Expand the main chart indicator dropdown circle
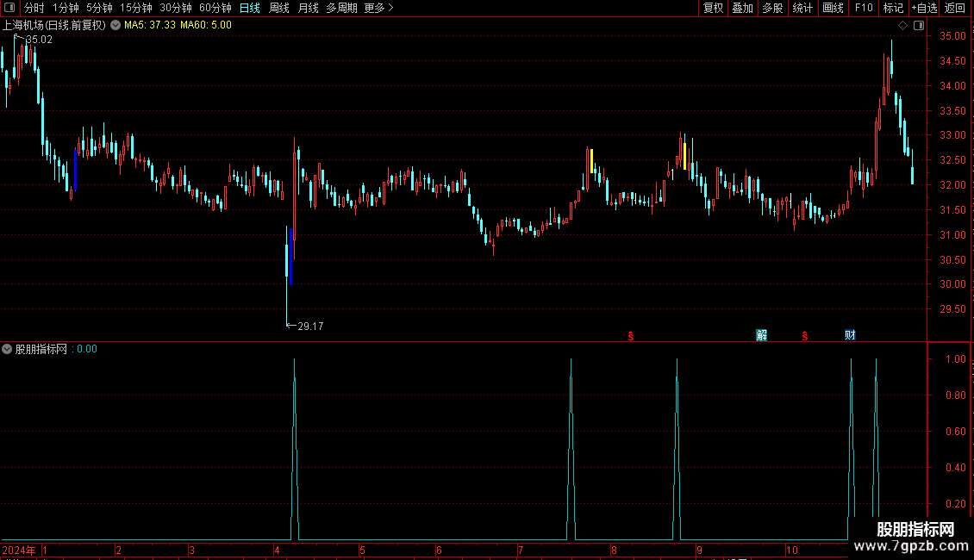This screenshot has width=974, height=560. tap(116, 26)
